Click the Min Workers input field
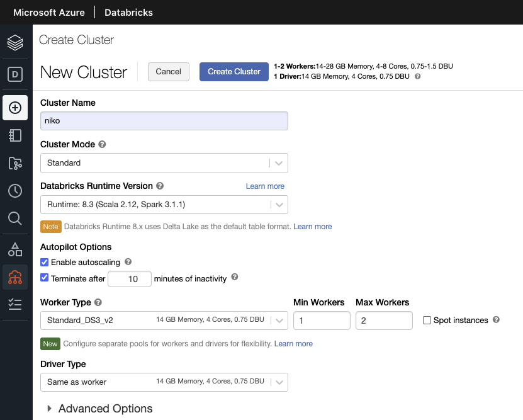 (x=322, y=321)
